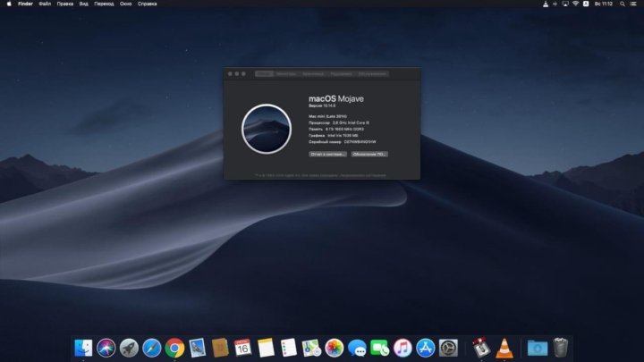Open Spotlight search magnifier in menu bar

(x=623, y=4)
